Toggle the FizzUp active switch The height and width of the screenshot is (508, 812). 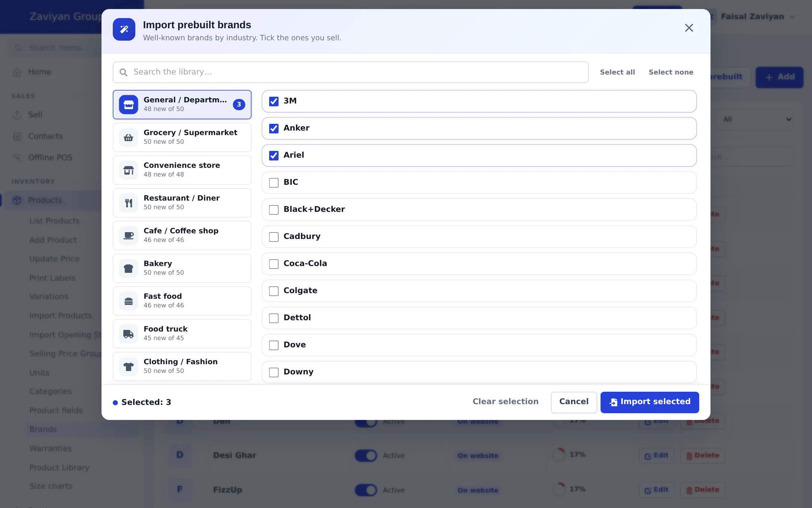point(366,490)
